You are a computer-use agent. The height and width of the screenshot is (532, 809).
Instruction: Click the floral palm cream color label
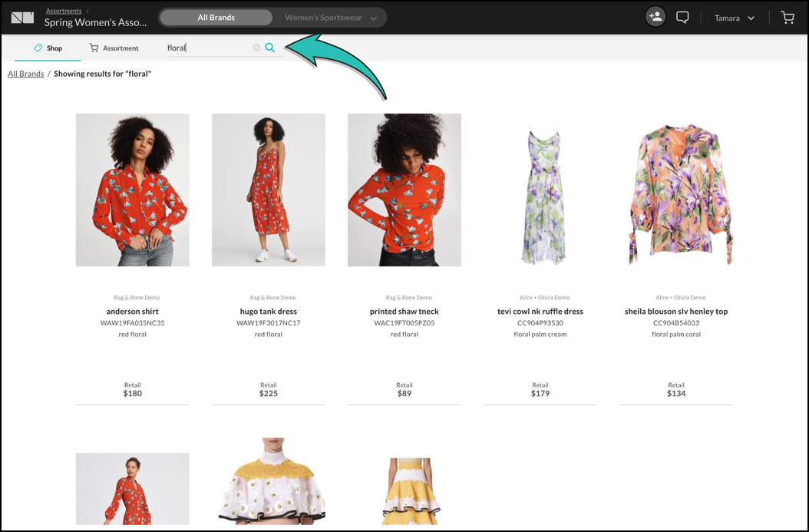pos(540,335)
